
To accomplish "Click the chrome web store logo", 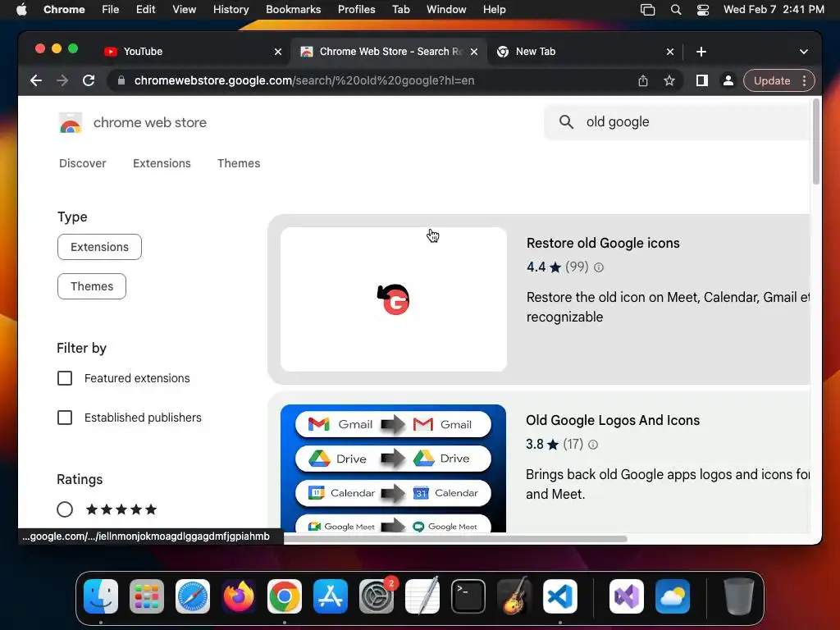I will (x=71, y=123).
